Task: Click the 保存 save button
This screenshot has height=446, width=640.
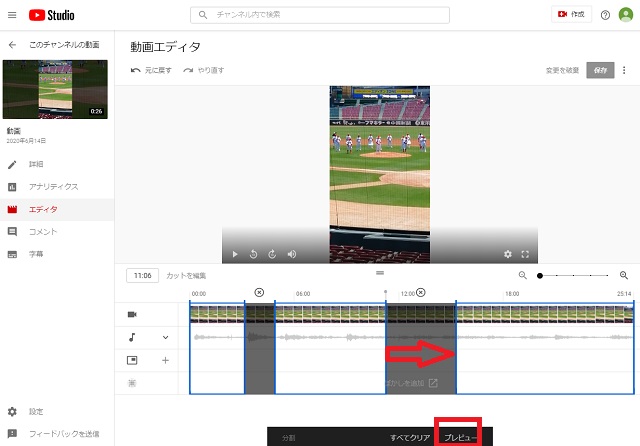Action: 600,70
